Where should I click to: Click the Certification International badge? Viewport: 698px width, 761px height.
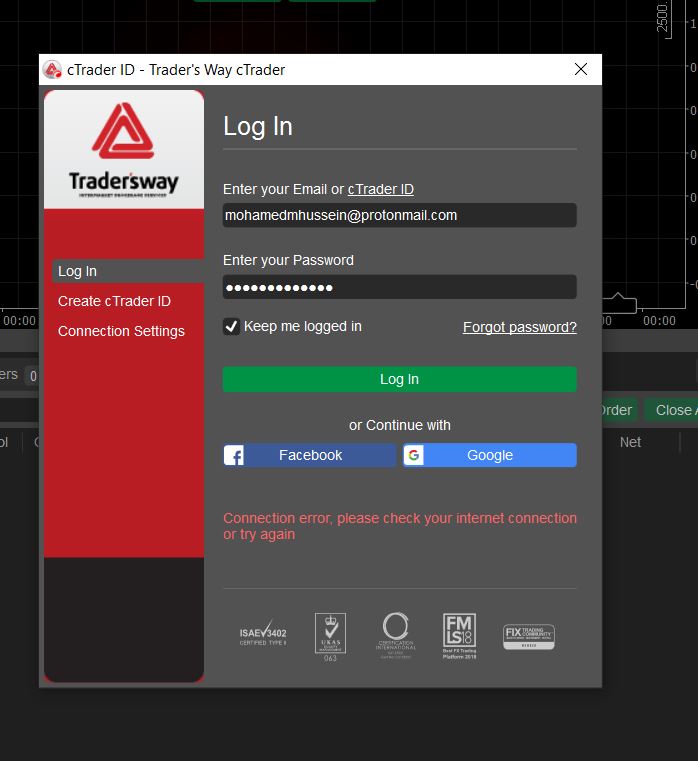[x=396, y=635]
